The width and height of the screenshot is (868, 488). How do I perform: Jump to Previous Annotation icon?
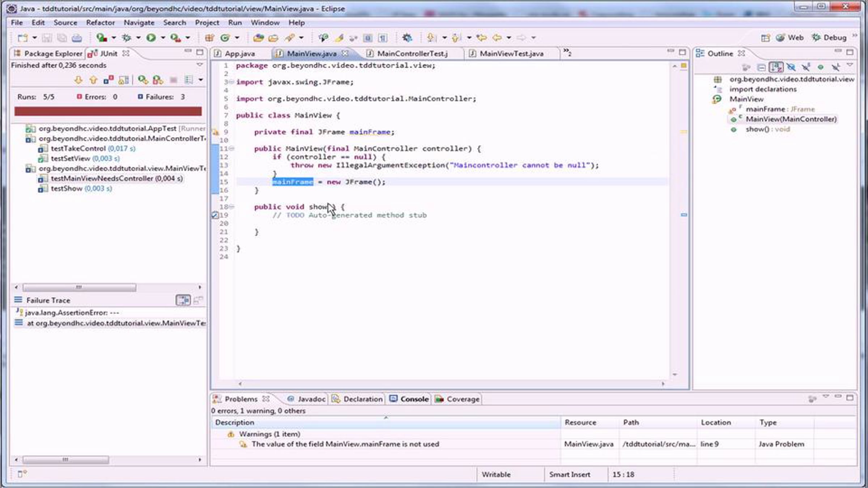pyautogui.click(x=456, y=38)
